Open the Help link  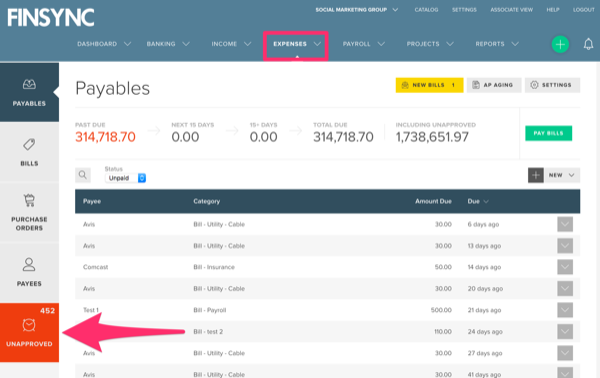click(x=553, y=10)
